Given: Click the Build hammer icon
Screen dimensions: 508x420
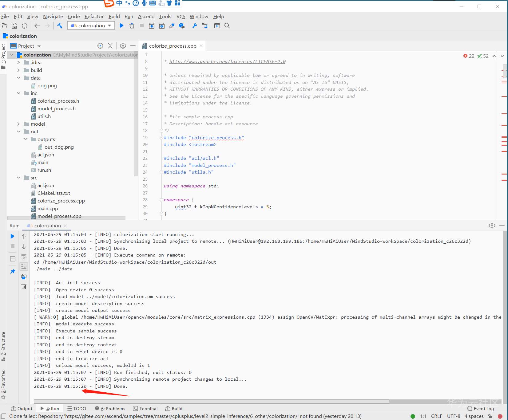Looking at the screenshot, I should pyautogui.click(x=60, y=26).
